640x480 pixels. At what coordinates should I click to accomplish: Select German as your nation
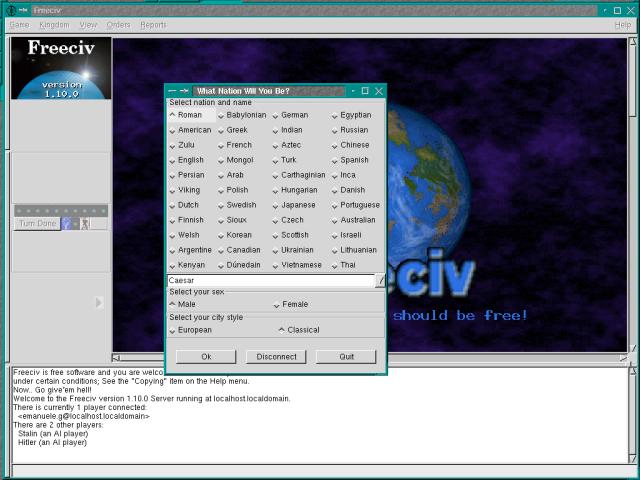point(290,115)
